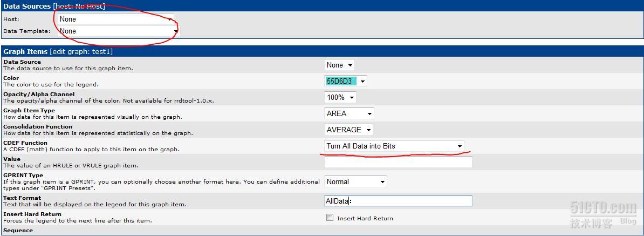Open the Data Template dropdown
This screenshot has height=236, width=644.
(x=118, y=31)
